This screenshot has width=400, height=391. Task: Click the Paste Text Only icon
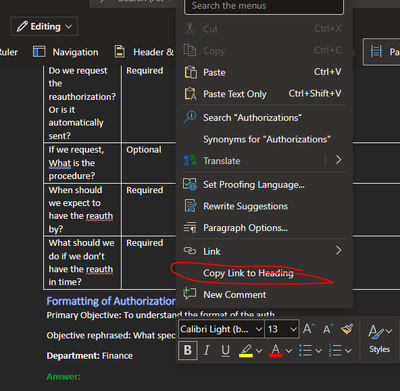click(x=191, y=94)
